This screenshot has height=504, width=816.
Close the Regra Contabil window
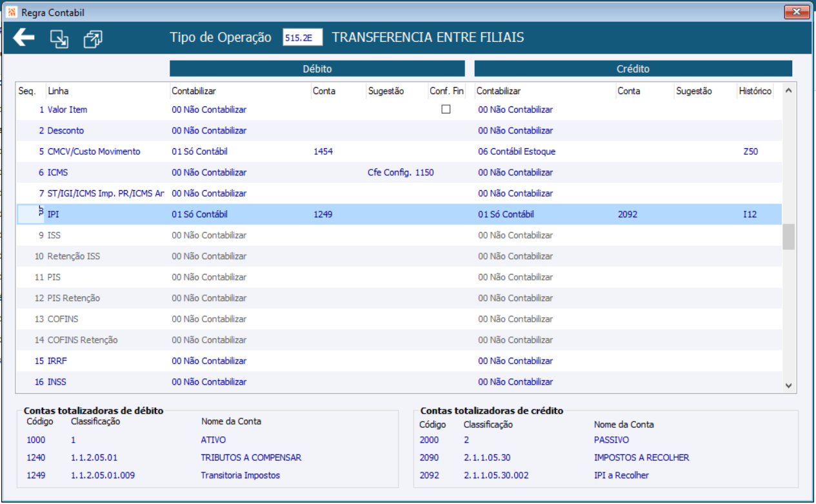point(797,12)
